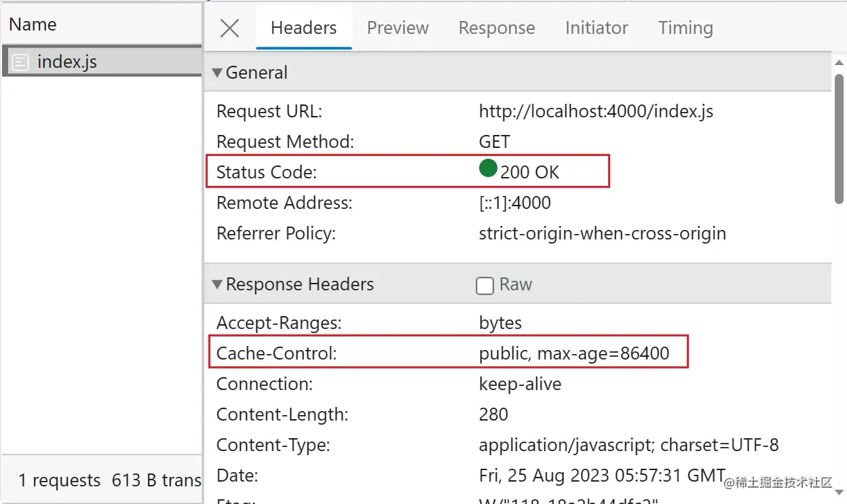The height and width of the screenshot is (504, 847).
Task: Click the GET request method value
Action: tap(494, 142)
